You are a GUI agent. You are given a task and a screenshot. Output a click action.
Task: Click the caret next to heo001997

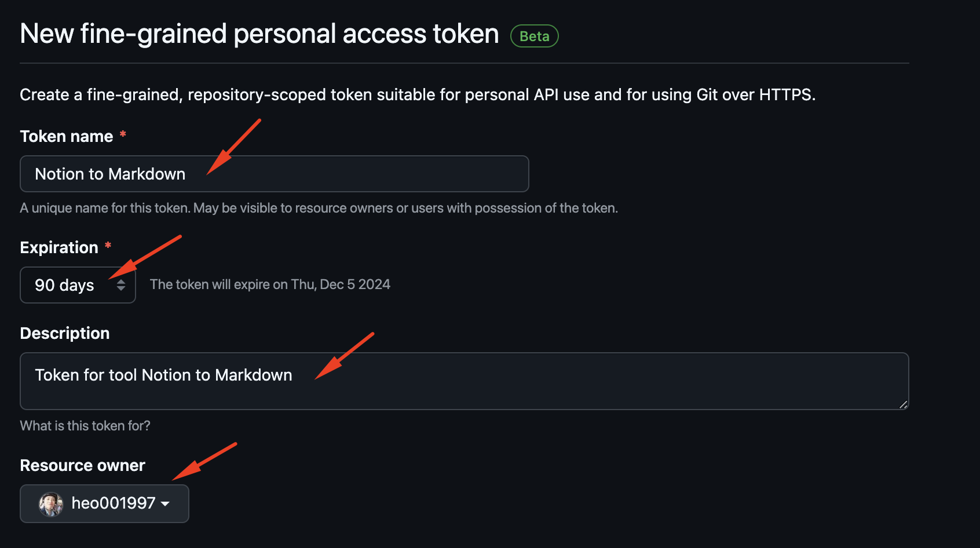(x=166, y=504)
